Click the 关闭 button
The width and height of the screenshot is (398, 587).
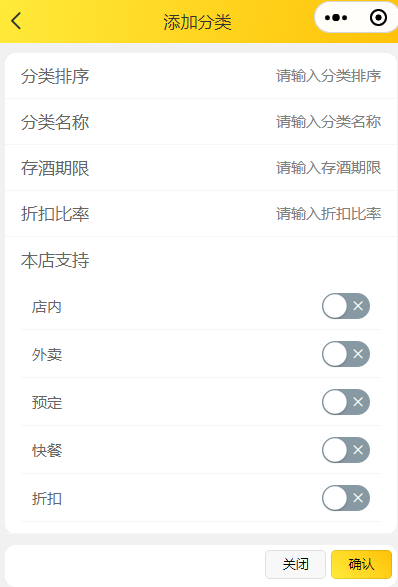(295, 564)
